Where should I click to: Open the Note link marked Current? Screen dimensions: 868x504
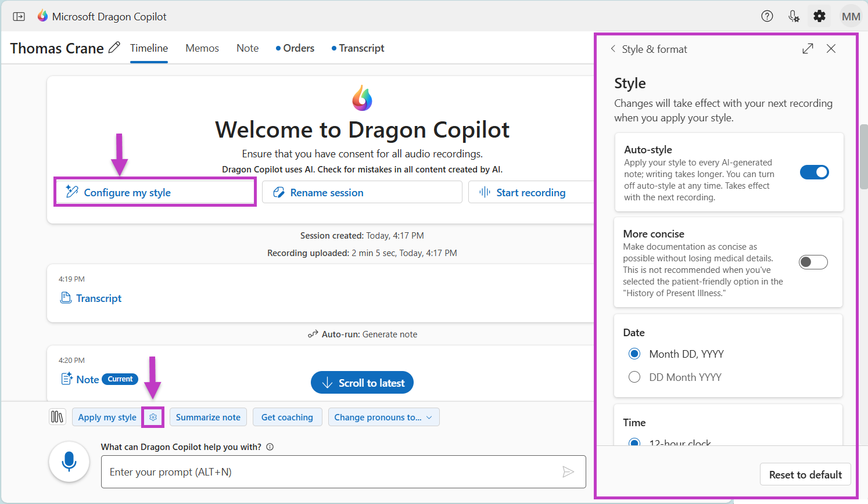(88, 379)
